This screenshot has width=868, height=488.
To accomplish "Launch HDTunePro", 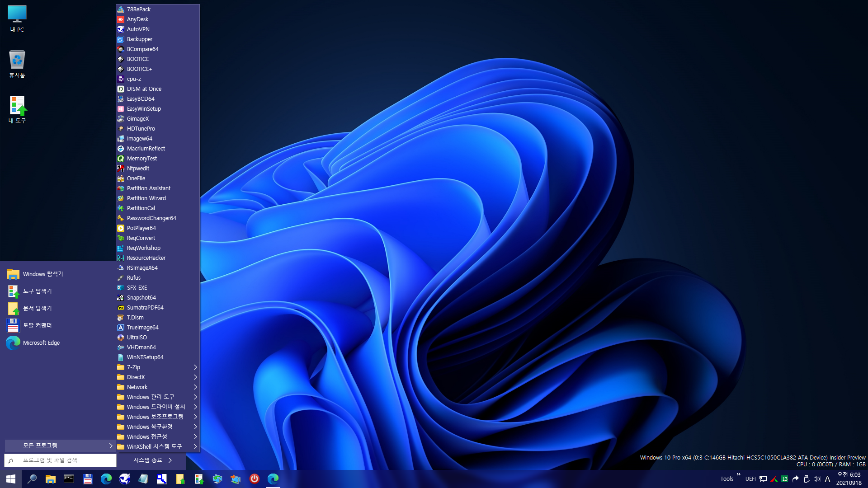I will click(x=157, y=128).
